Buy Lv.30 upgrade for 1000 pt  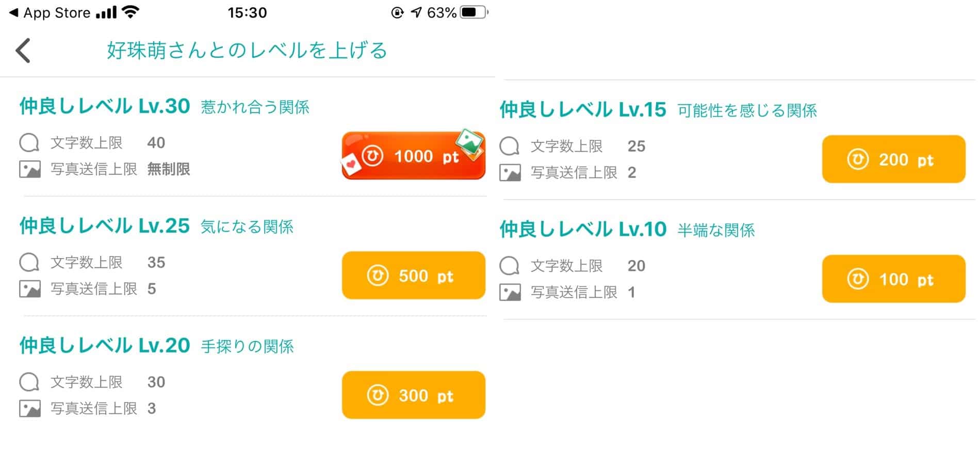pos(413,155)
